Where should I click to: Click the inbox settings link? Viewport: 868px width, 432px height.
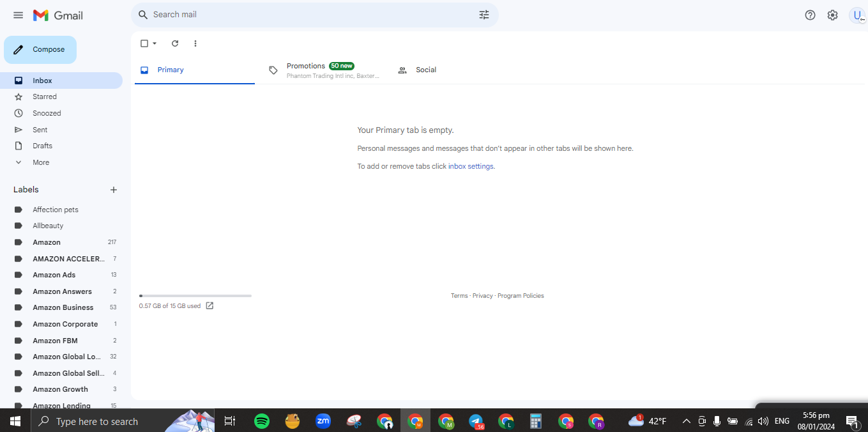point(471,166)
